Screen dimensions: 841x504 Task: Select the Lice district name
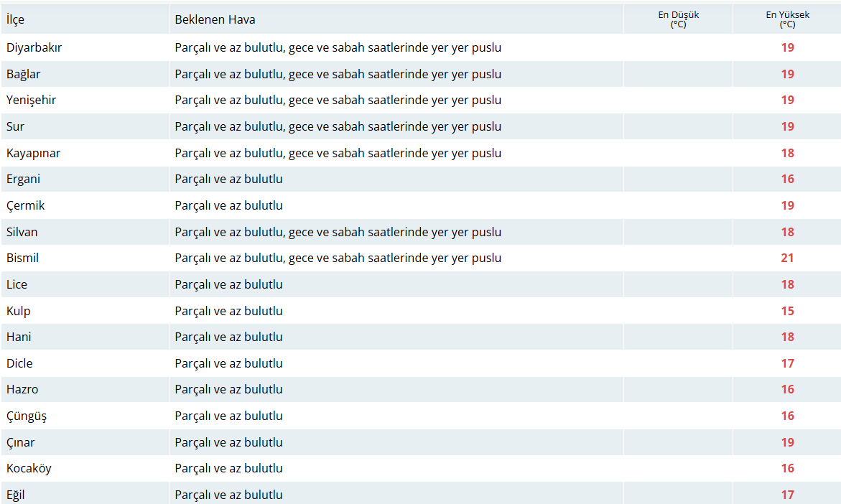tap(17, 285)
